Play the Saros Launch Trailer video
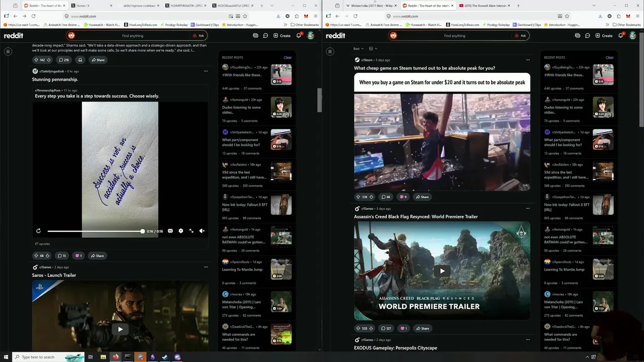This screenshot has width=644, height=362. [120, 329]
